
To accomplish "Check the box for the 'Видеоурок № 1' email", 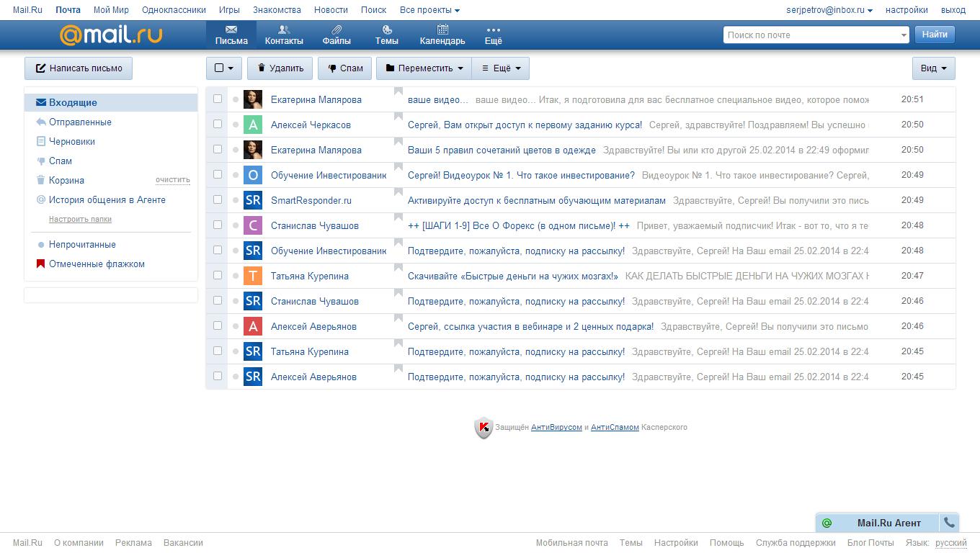I will point(218,174).
